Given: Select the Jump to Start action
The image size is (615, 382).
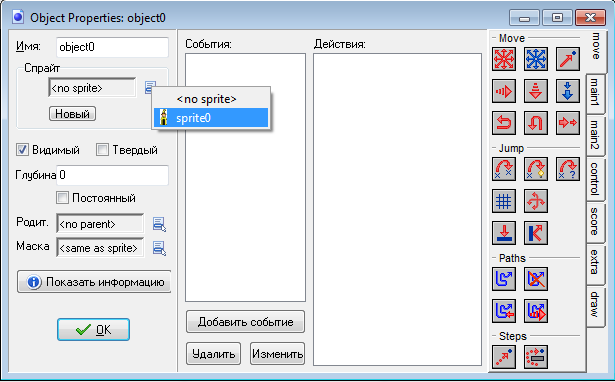Looking at the screenshot, I should click(x=536, y=169).
